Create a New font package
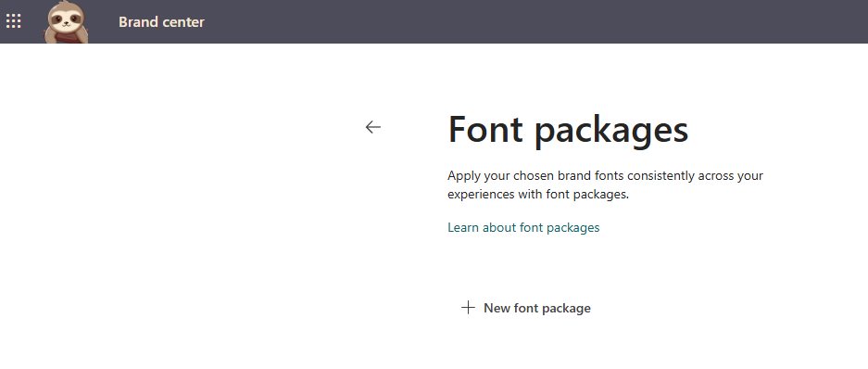Image resolution: width=868 pixels, height=369 pixels. 526,308
